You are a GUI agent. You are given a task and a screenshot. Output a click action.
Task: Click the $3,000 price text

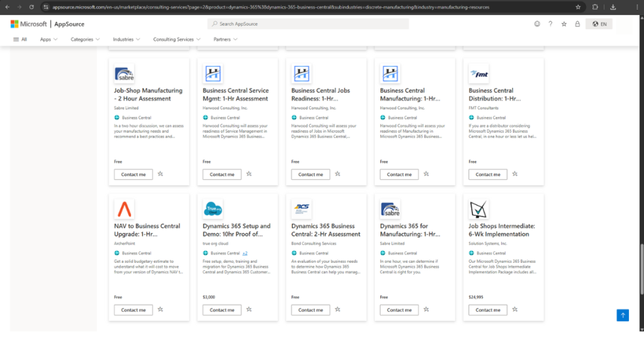coord(209,297)
